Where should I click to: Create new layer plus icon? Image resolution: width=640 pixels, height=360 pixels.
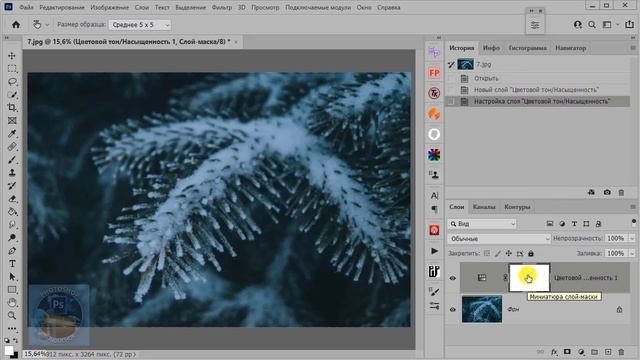tap(608, 352)
